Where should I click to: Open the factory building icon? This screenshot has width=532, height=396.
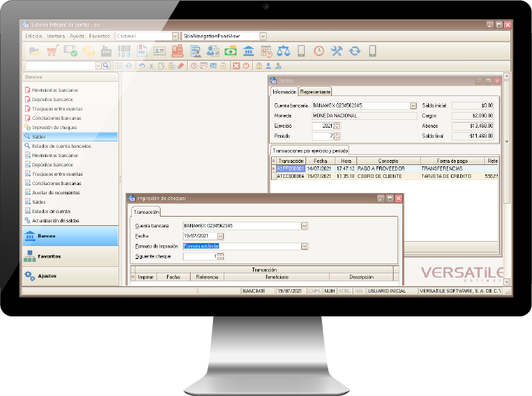click(106, 51)
